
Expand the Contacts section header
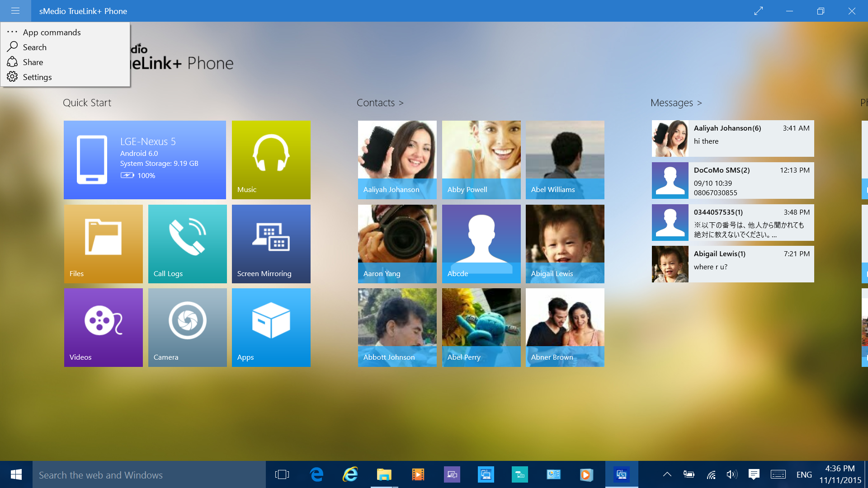pos(380,103)
